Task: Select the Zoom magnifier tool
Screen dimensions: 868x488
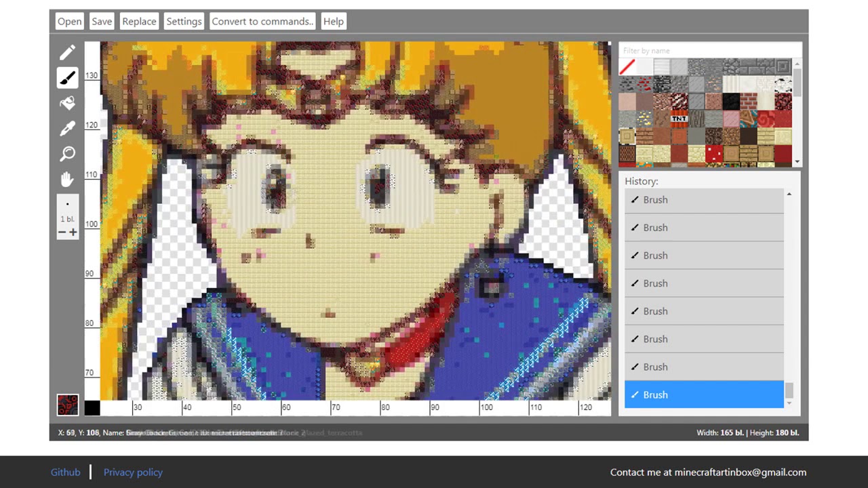Action: 67,154
